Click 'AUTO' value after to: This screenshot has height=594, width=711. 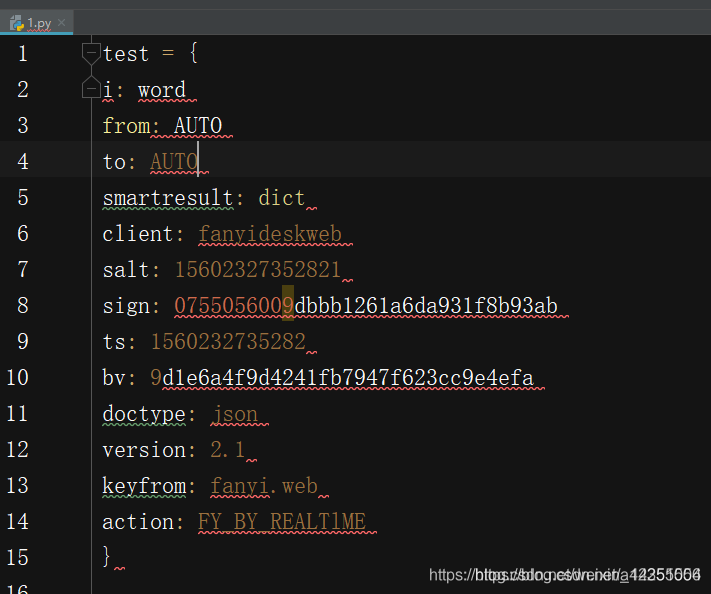click(174, 161)
